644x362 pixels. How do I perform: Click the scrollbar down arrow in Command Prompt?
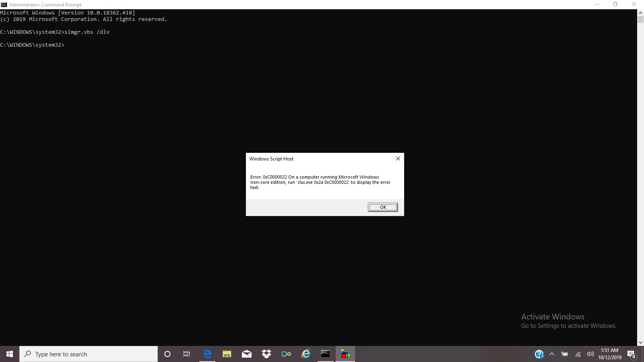pyautogui.click(x=640, y=343)
